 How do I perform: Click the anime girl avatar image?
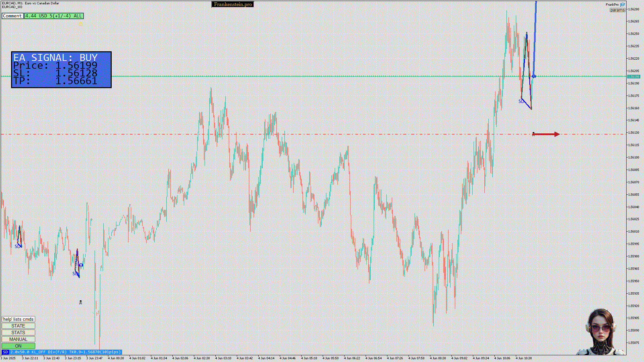tap(601, 332)
